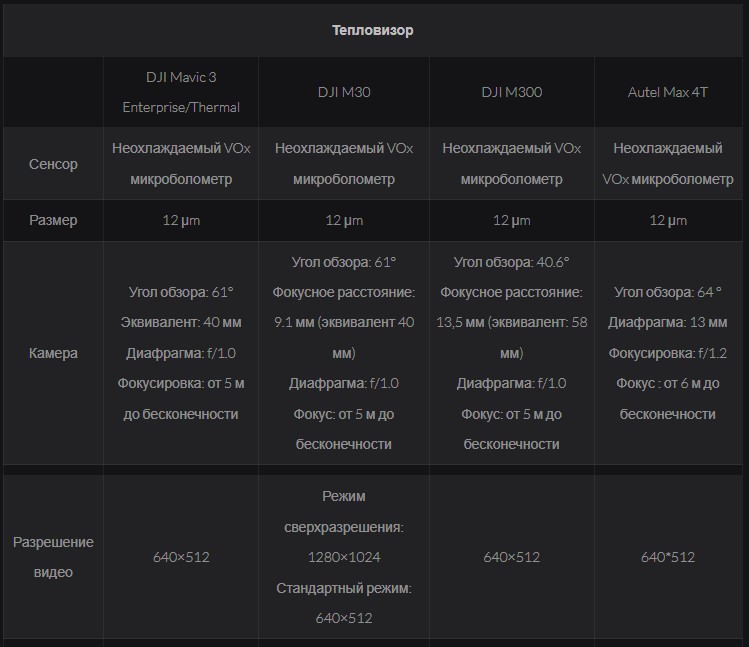The width and height of the screenshot is (749, 647).
Task: Click '640×512' in the Mavic 3 resolution cell
Action: click(181, 557)
